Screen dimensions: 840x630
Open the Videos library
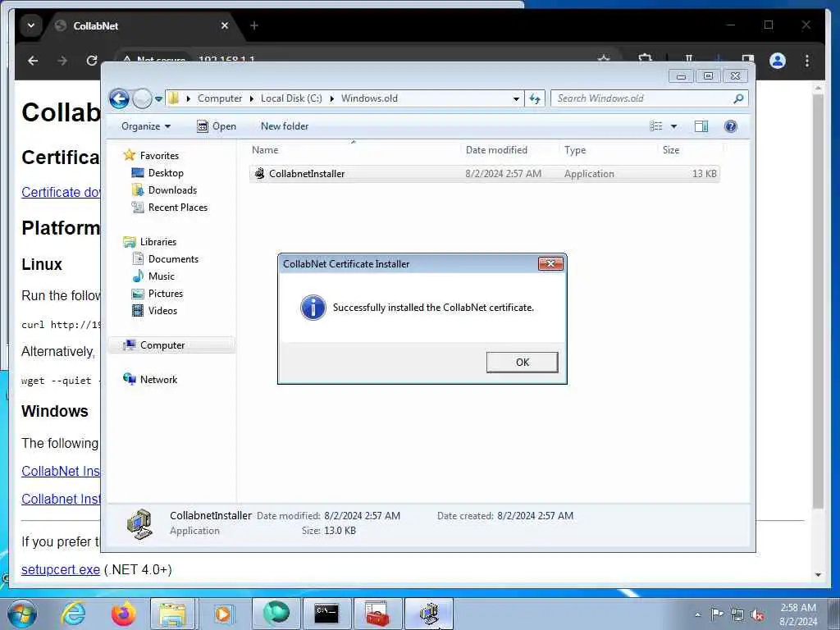point(162,311)
